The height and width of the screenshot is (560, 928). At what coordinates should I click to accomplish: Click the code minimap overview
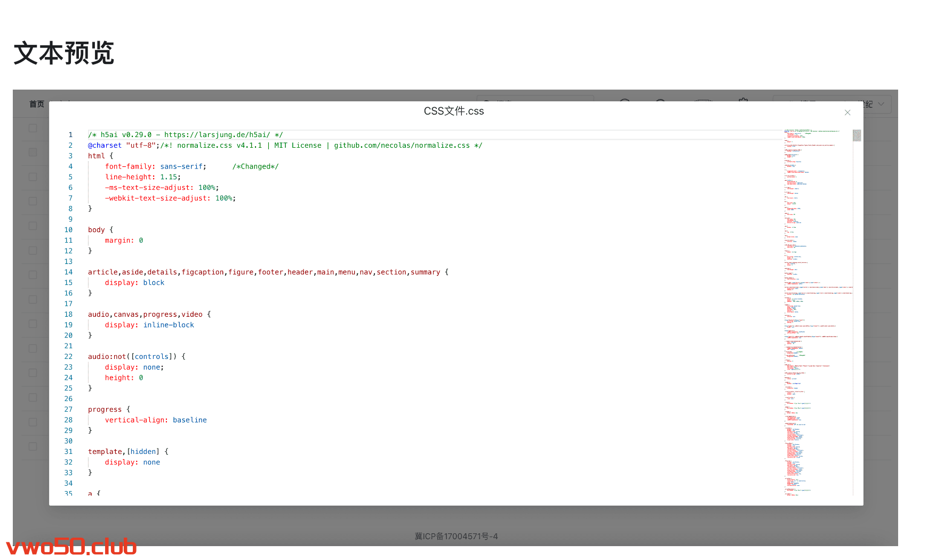pyautogui.click(x=817, y=312)
